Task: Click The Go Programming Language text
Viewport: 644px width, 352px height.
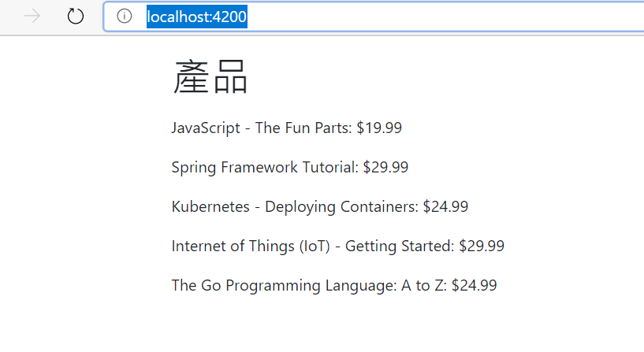Action: pos(284,286)
